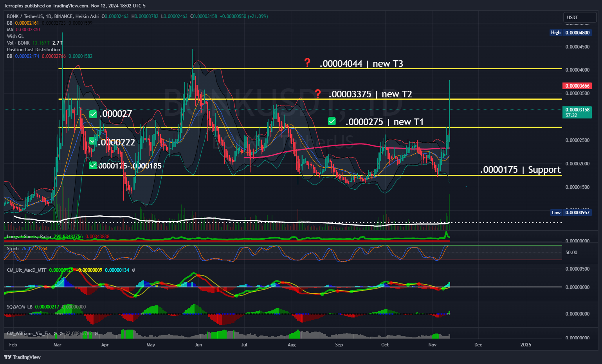Select the Position Cost Distribution label

(33, 50)
